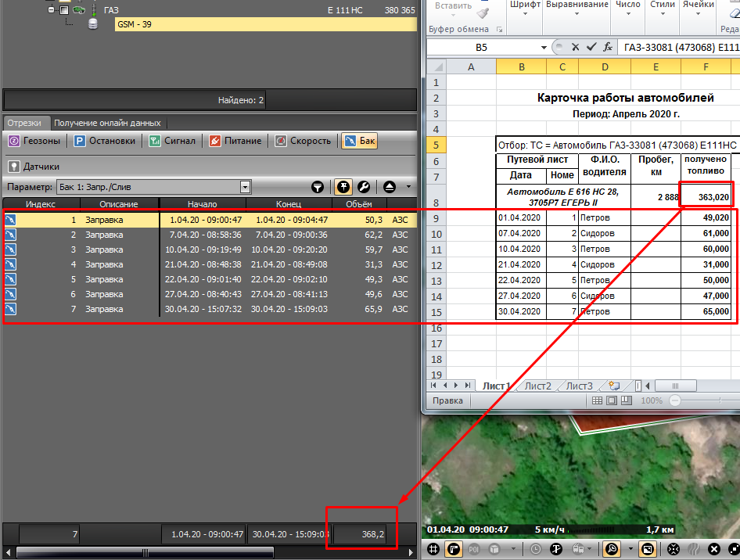Show the Питание power segments
The image size is (740, 560).
[x=235, y=141]
